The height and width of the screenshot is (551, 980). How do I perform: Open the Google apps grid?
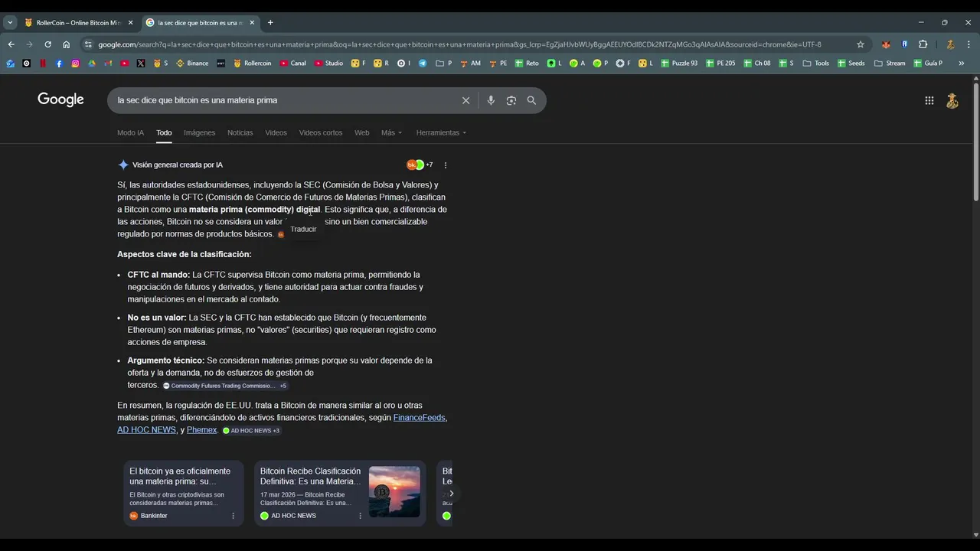pyautogui.click(x=929, y=100)
